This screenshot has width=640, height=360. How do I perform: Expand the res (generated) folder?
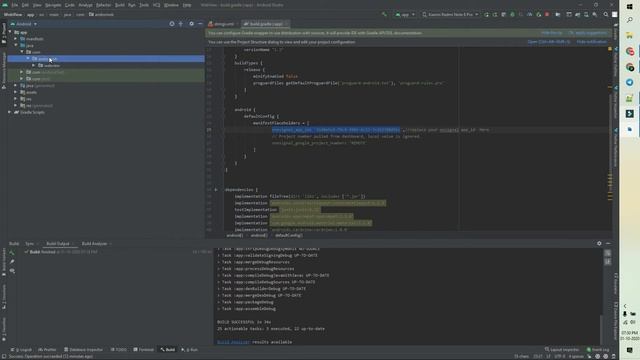tap(16, 105)
